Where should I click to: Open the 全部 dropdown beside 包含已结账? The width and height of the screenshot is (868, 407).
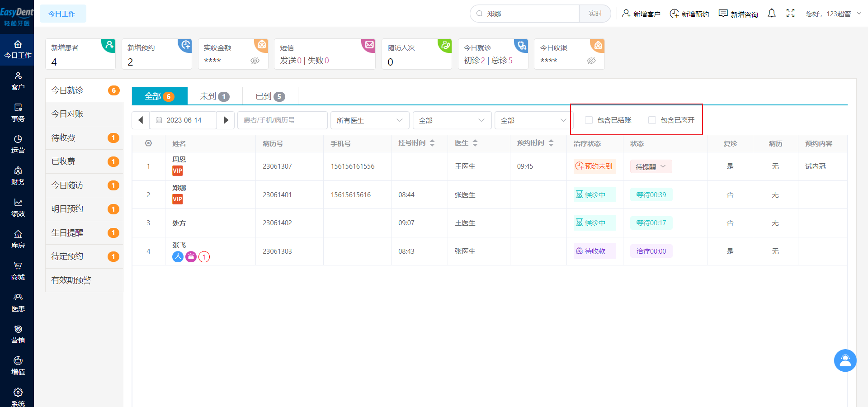coord(533,120)
